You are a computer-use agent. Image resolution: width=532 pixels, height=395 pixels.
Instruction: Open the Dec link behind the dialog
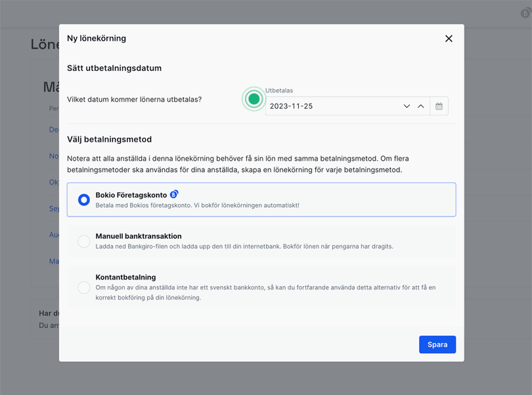coord(54,130)
